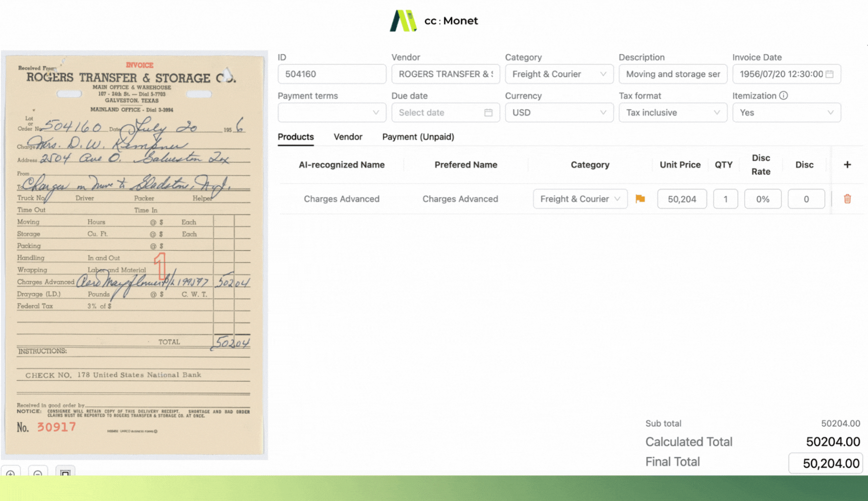Open the Invoice Date calendar icon

tap(829, 74)
